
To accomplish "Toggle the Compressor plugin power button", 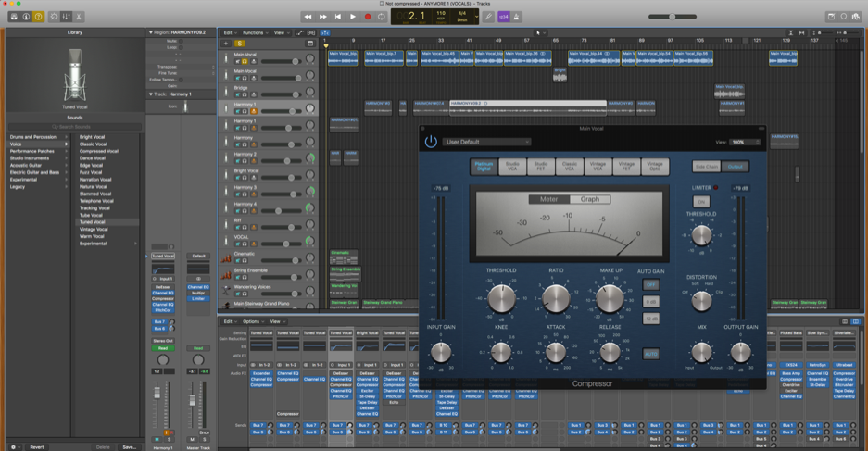I will point(431,142).
